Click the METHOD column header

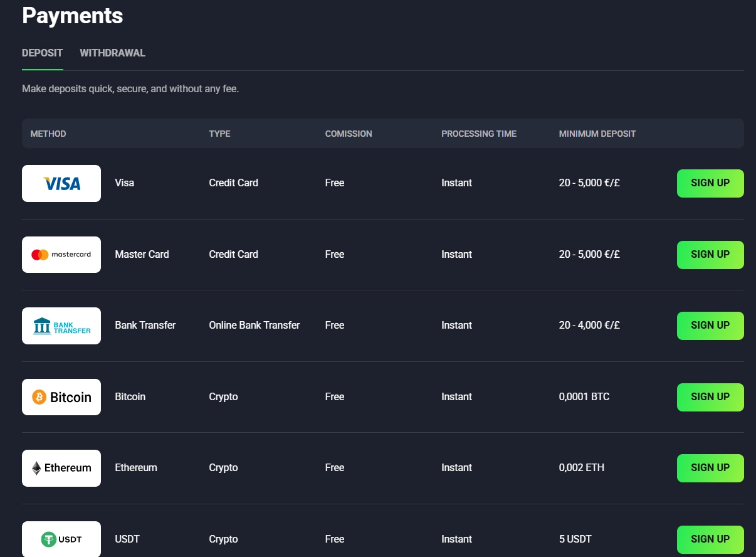coord(48,134)
